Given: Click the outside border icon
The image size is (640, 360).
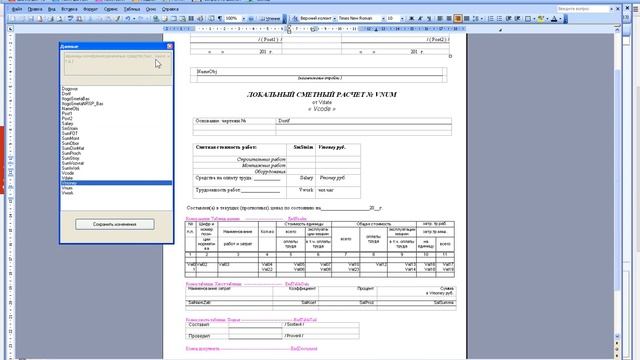Looking at the screenshot, I should coord(528,19).
